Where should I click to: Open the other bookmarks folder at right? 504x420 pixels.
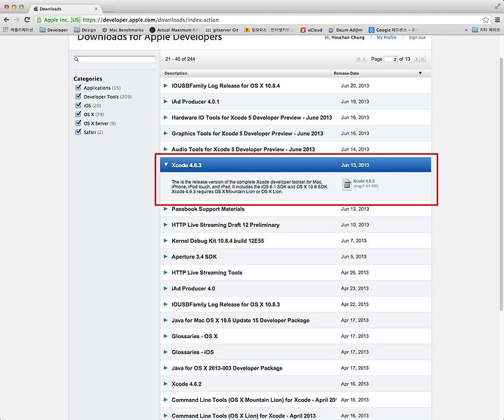(x=486, y=30)
